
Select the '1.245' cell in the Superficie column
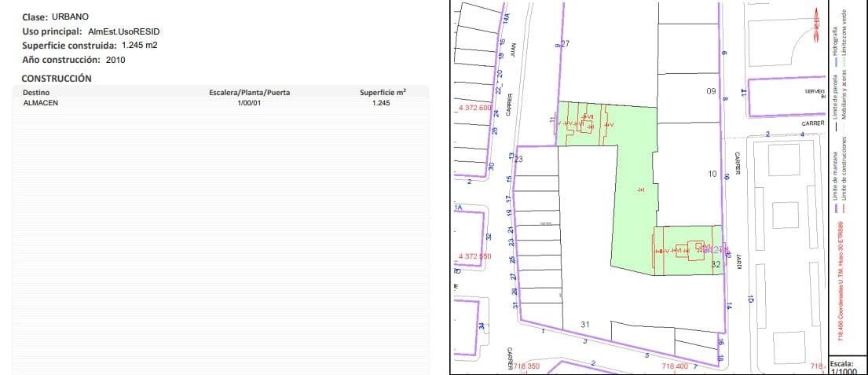click(381, 103)
